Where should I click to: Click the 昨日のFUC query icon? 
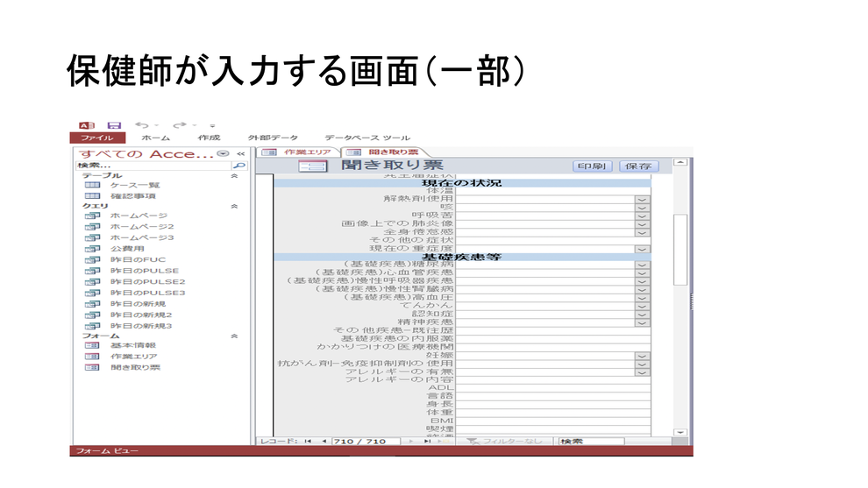pyautogui.click(x=92, y=260)
